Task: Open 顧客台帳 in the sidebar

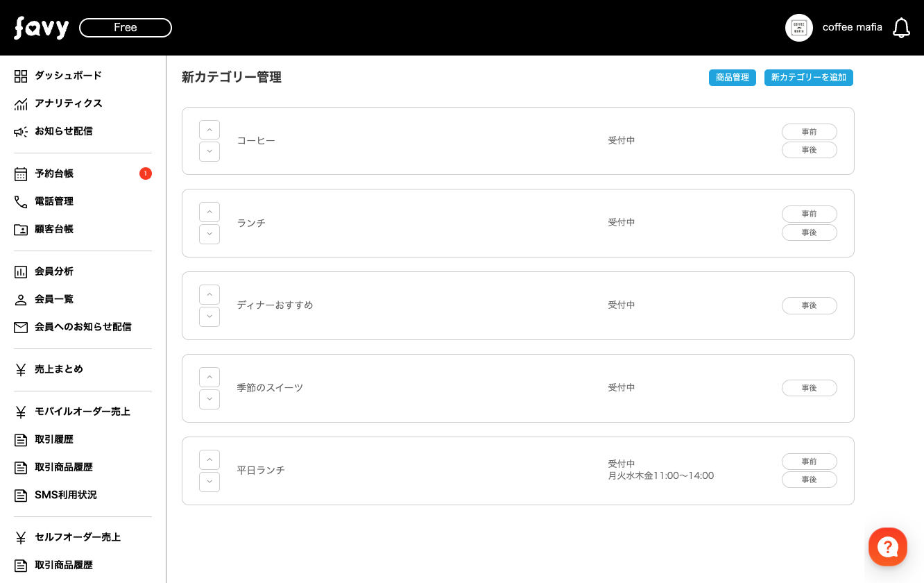Action: [54, 229]
